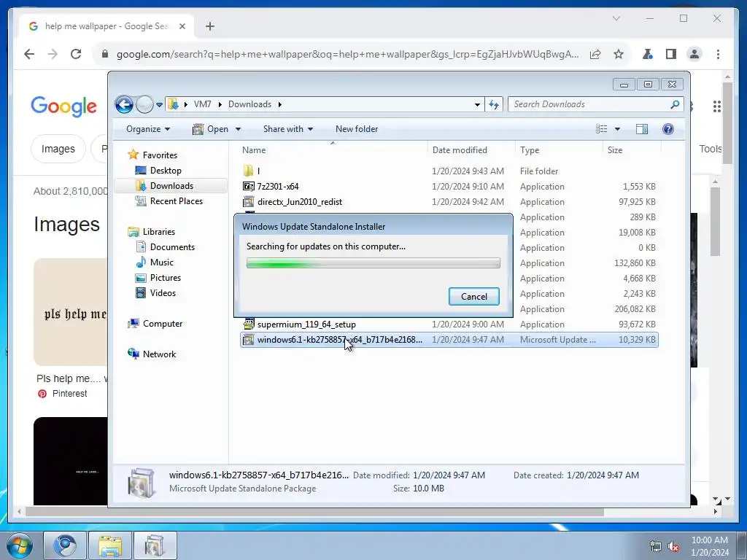Close the help me wallpaper tab
Screen dimensions: 747x560
[x=182, y=26]
